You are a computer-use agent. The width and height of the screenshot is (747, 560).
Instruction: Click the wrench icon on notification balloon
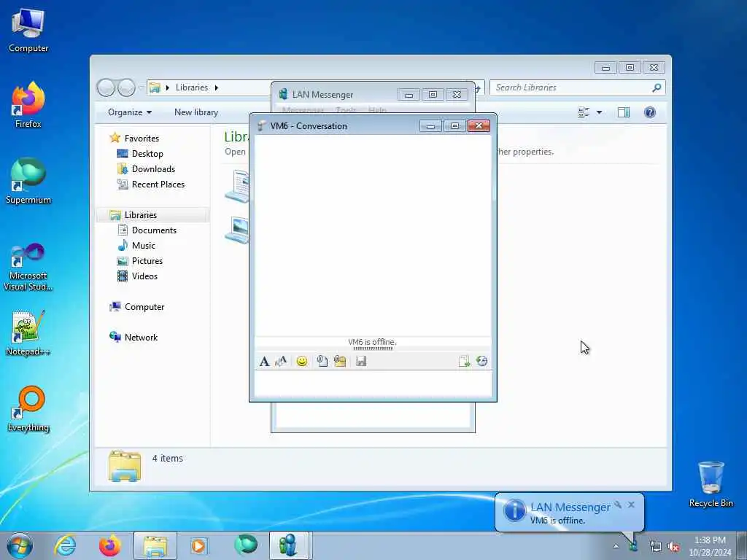pyautogui.click(x=618, y=505)
